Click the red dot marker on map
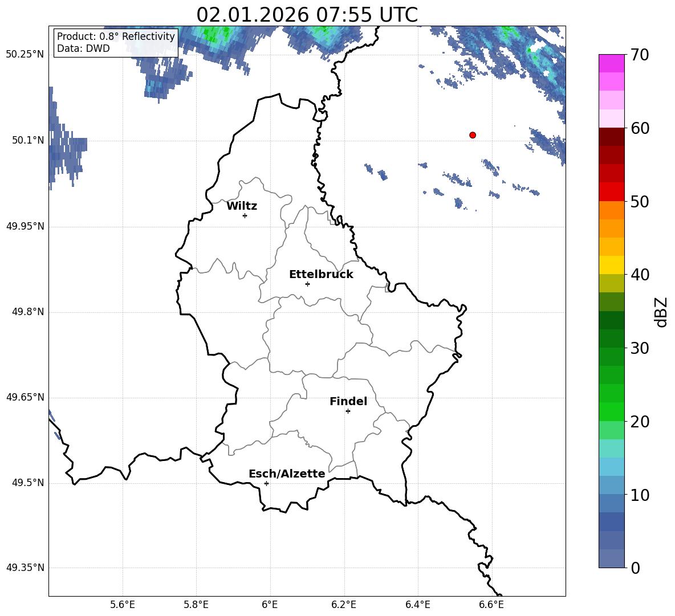Viewport: 675px width, 616px height. [473, 135]
